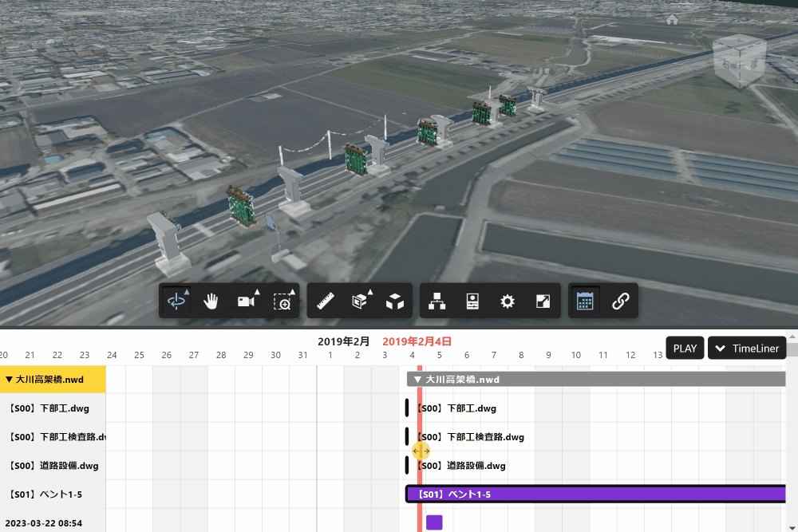Collapse the gray 大川高架橋.nwd gantt bar
The height and width of the screenshot is (532, 798).
417,380
